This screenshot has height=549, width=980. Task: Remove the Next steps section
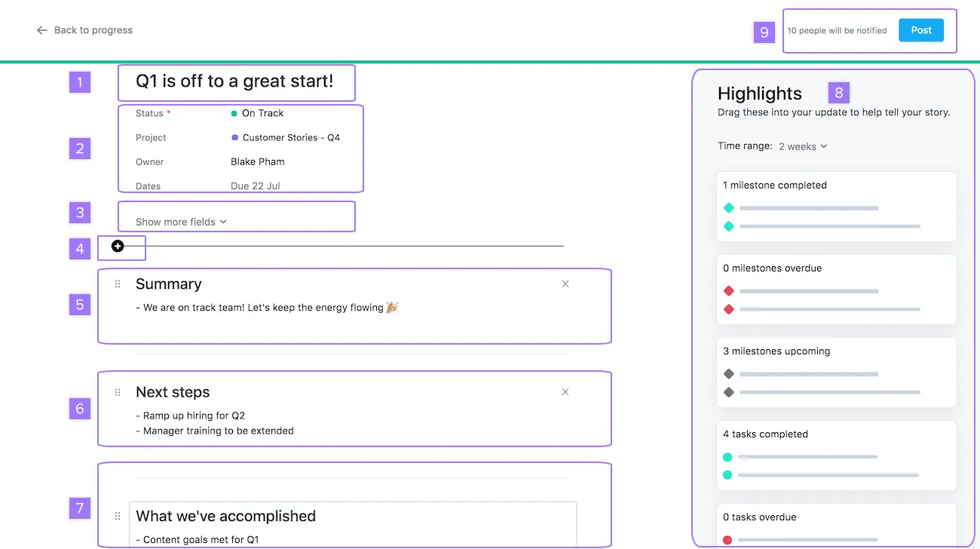(x=565, y=391)
